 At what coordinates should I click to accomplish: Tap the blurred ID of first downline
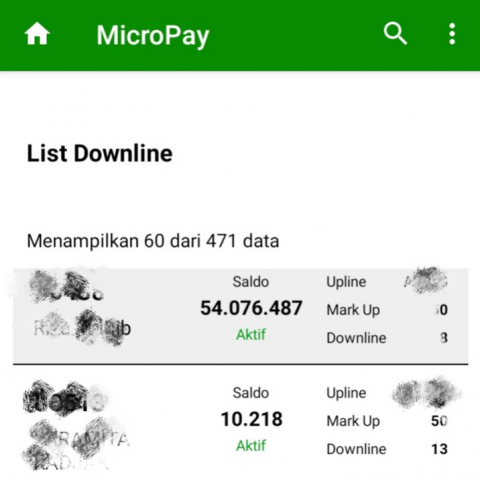67,287
